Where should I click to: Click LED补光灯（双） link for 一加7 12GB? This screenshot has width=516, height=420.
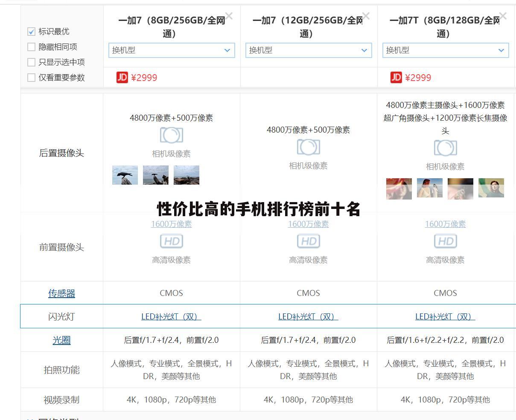click(x=309, y=317)
